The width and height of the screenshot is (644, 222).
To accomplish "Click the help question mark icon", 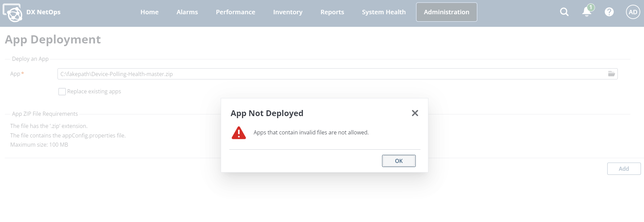I will click(x=609, y=12).
